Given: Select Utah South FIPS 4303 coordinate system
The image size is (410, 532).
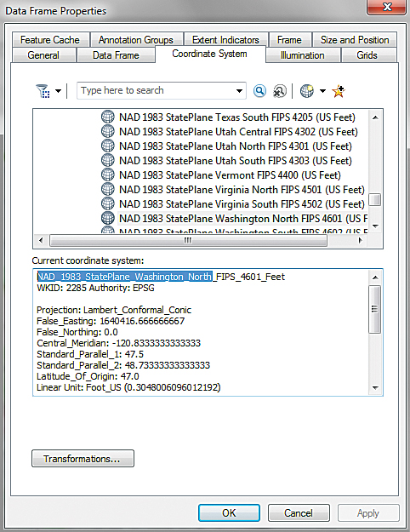Looking at the screenshot, I should coord(236,161).
